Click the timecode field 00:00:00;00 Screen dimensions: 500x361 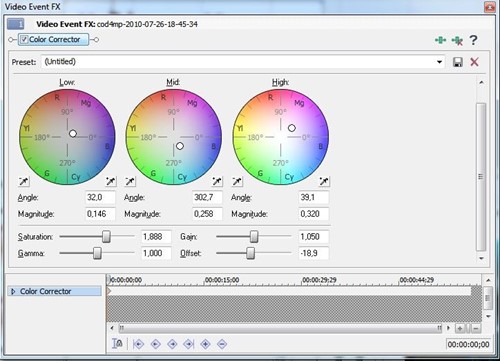coord(468,344)
